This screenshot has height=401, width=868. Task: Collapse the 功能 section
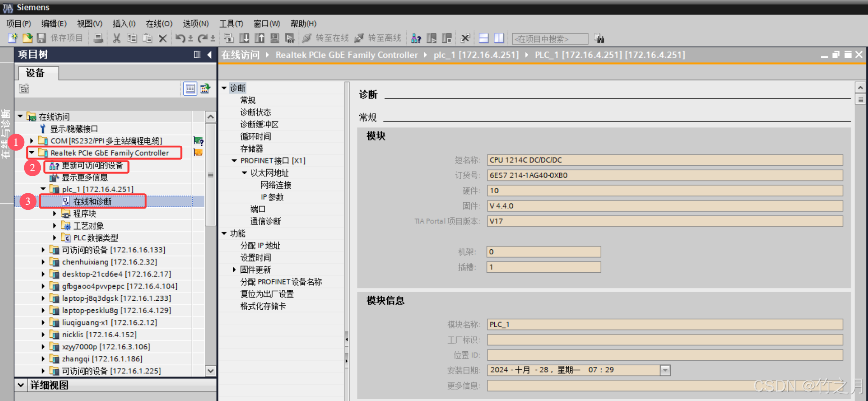224,233
